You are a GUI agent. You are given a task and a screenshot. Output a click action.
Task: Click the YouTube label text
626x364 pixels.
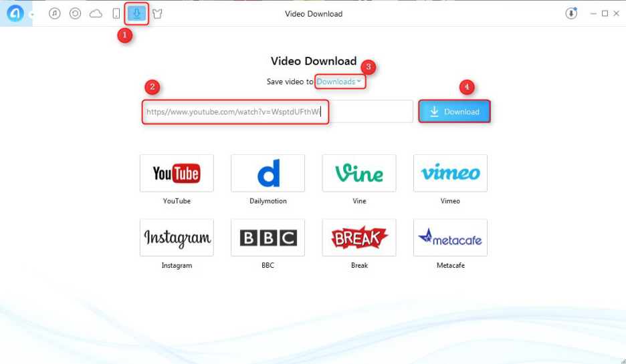pos(177,201)
